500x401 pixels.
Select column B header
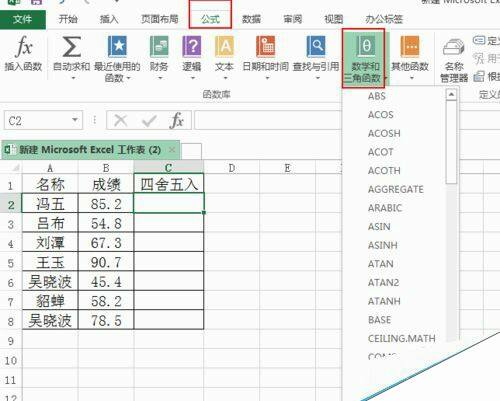click(x=106, y=167)
